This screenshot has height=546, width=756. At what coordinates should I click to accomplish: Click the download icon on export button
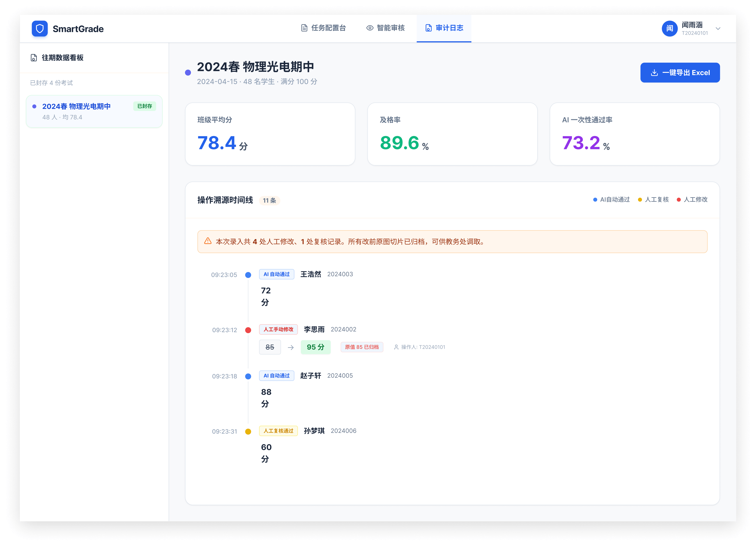point(654,73)
